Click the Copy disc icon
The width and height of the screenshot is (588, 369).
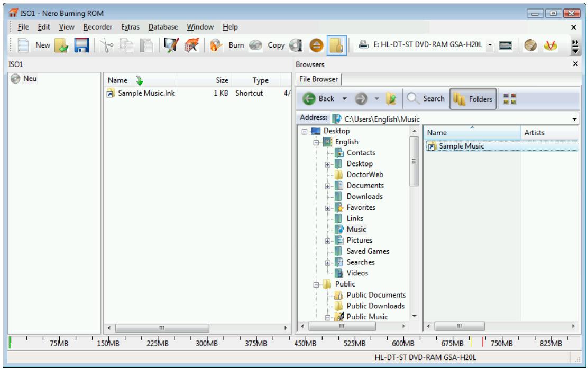256,45
